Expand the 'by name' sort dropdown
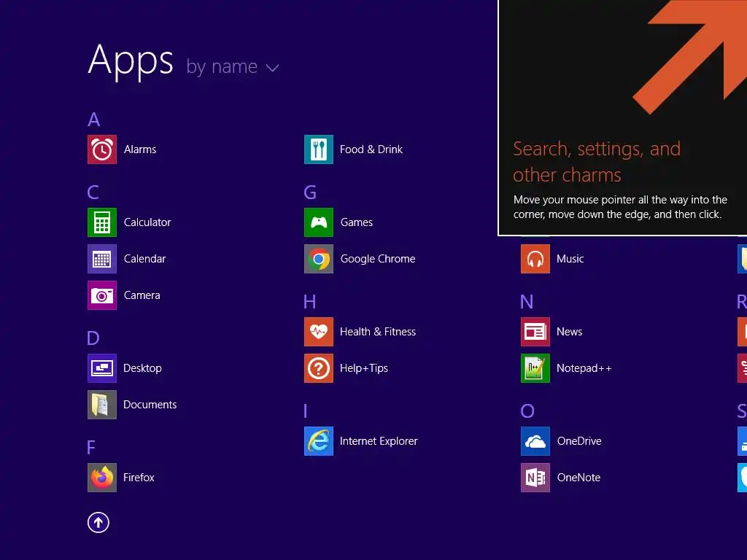Image resolution: width=747 pixels, height=560 pixels. 233,66
